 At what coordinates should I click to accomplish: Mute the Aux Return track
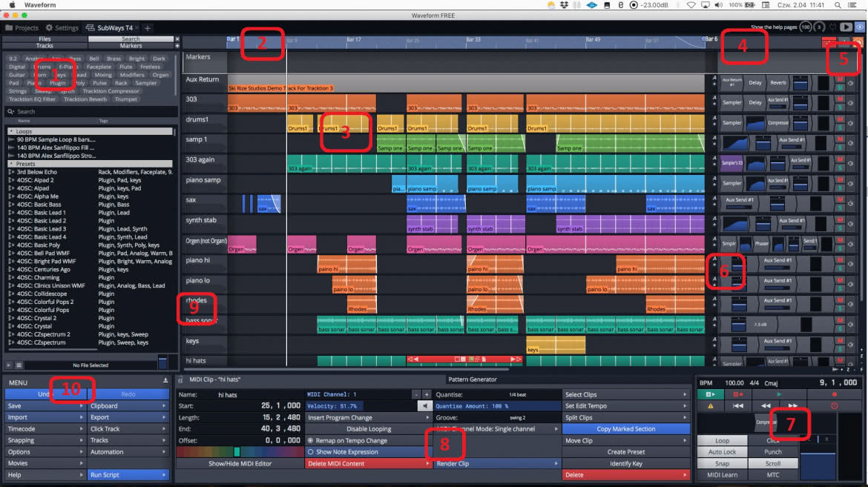841,79
